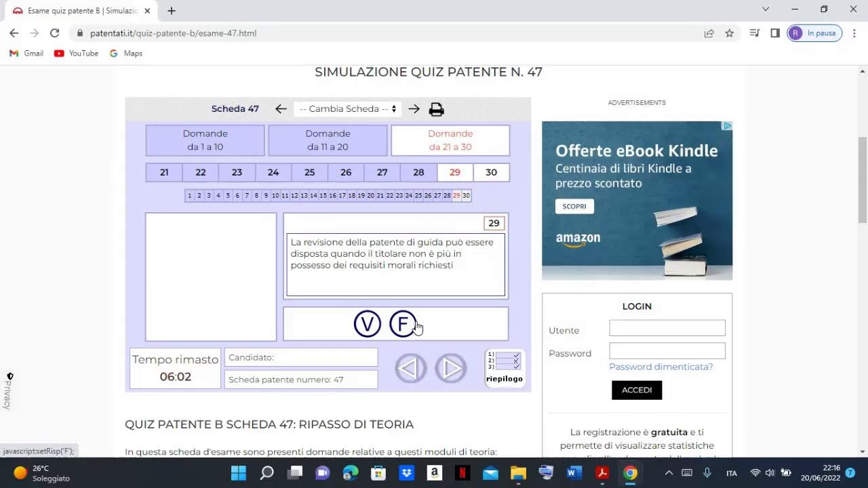The height and width of the screenshot is (488, 868).
Task: Open the Privacy side tab
Action: pyautogui.click(x=7, y=391)
